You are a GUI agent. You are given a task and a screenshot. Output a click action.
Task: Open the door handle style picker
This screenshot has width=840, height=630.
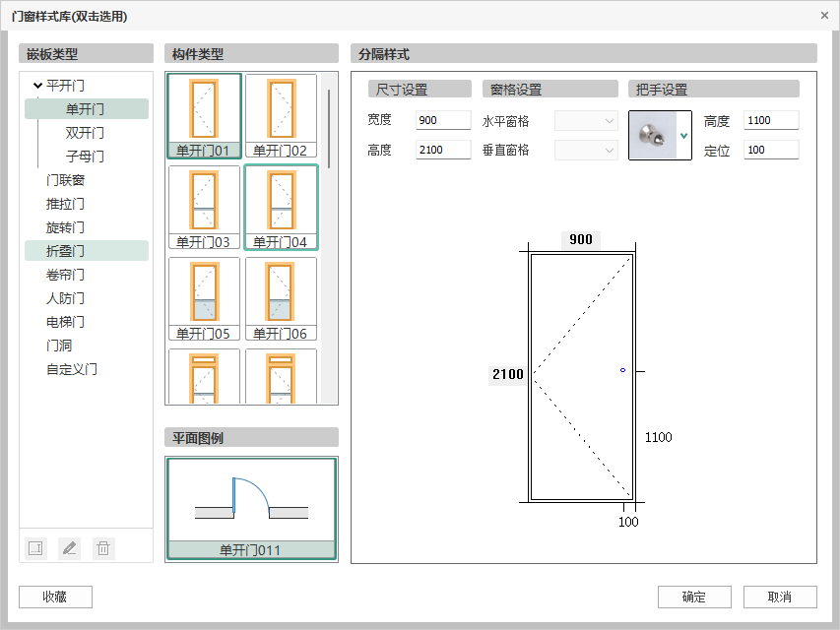(x=683, y=136)
